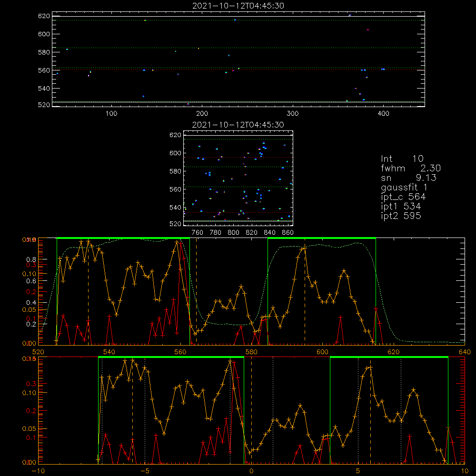
Task: Click the 'ipt1 534' parameter
Action: pyautogui.click(x=401, y=207)
